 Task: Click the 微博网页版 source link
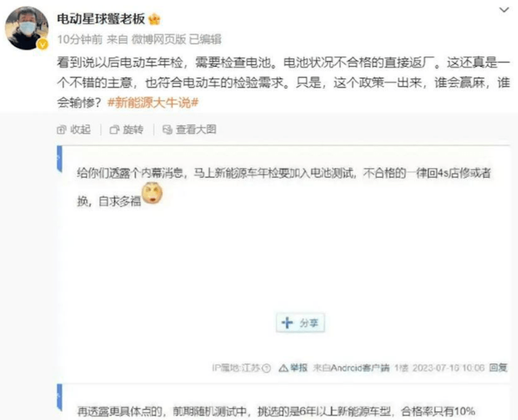click(x=159, y=39)
